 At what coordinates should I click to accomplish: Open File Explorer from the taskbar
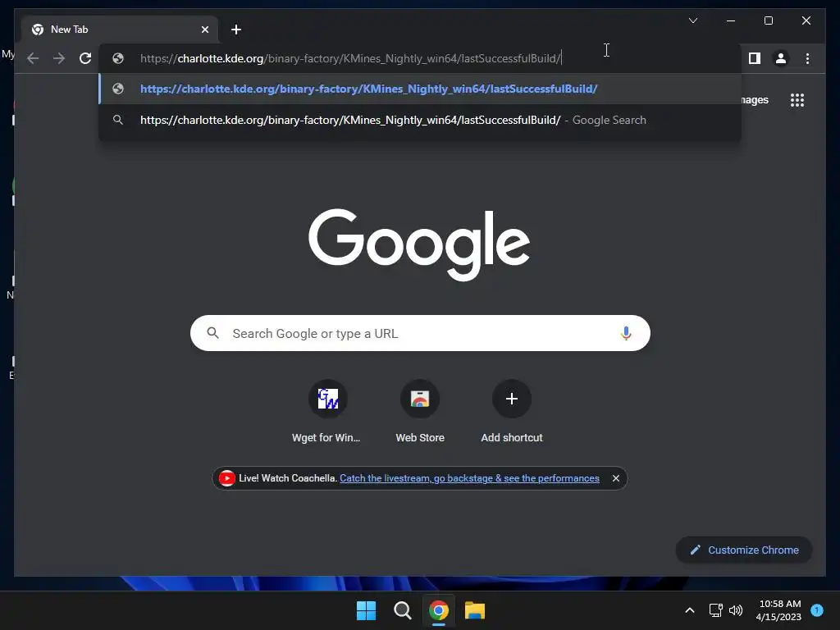[x=475, y=610]
